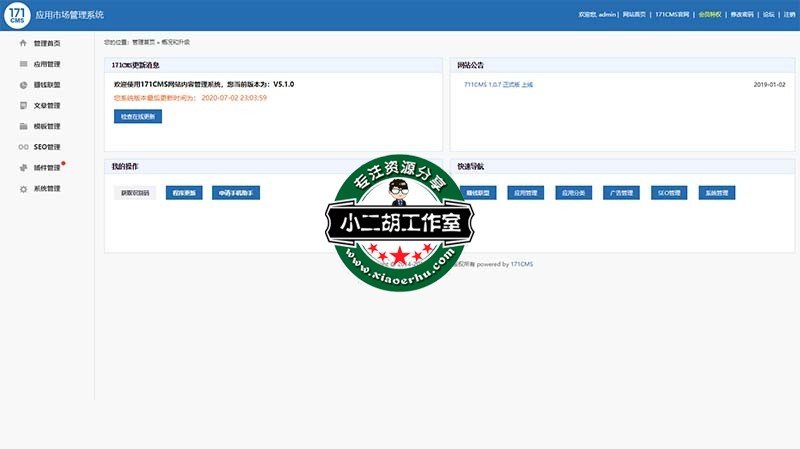
Task: Open 插件管理 in the left sidebar
Action: 47,167
